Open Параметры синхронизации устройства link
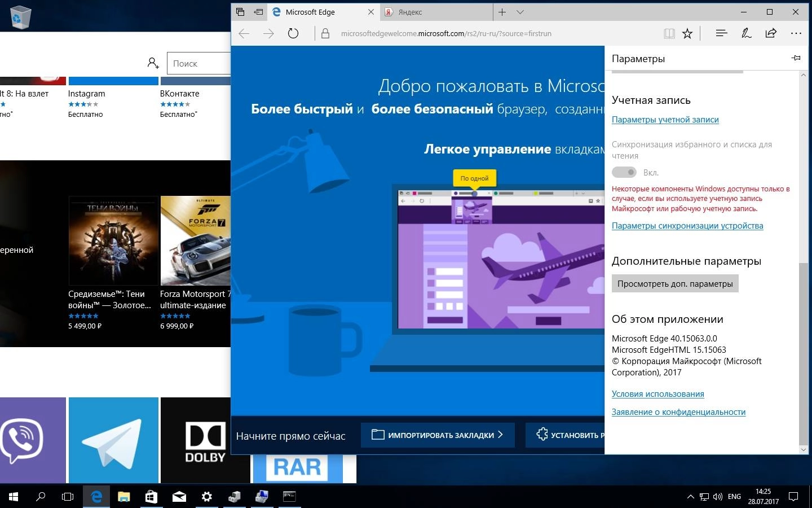Screen dimensions: 812x508 pyautogui.click(x=687, y=226)
